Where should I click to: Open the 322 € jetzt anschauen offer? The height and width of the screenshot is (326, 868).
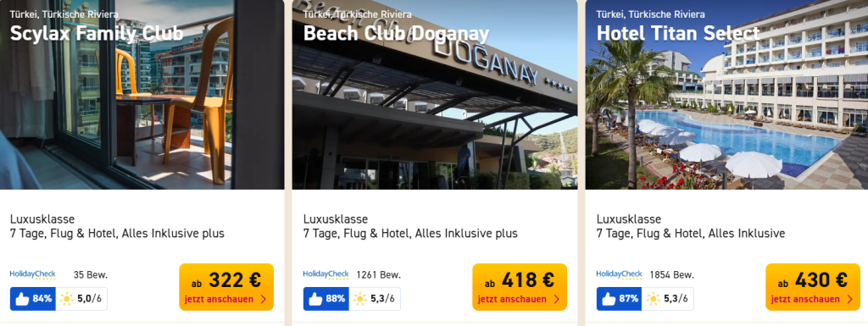[x=226, y=287]
